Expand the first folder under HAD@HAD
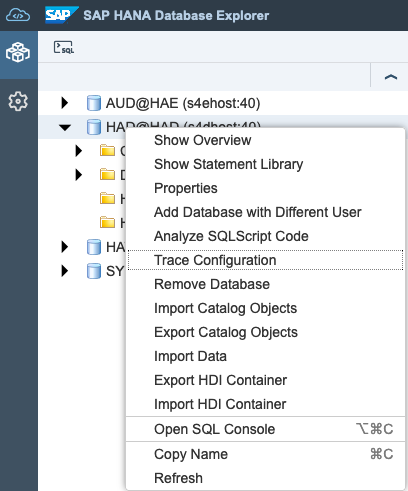 click(x=79, y=151)
